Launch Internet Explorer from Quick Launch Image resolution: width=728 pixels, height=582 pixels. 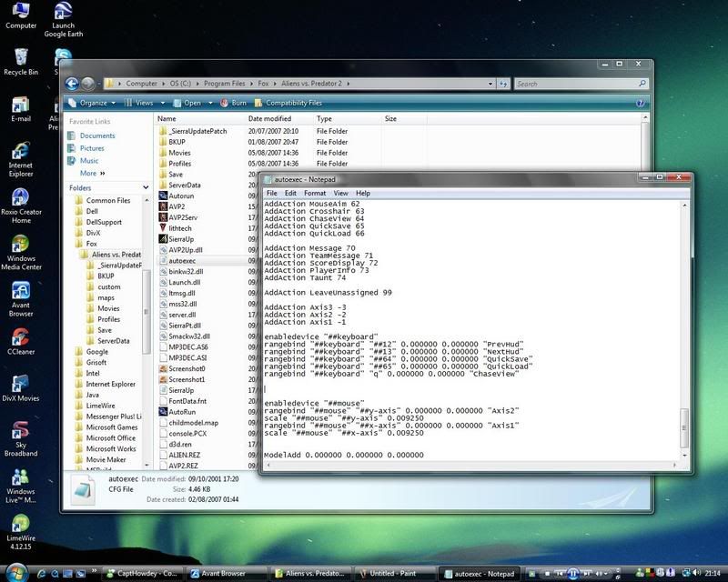pyautogui.click(x=41, y=574)
